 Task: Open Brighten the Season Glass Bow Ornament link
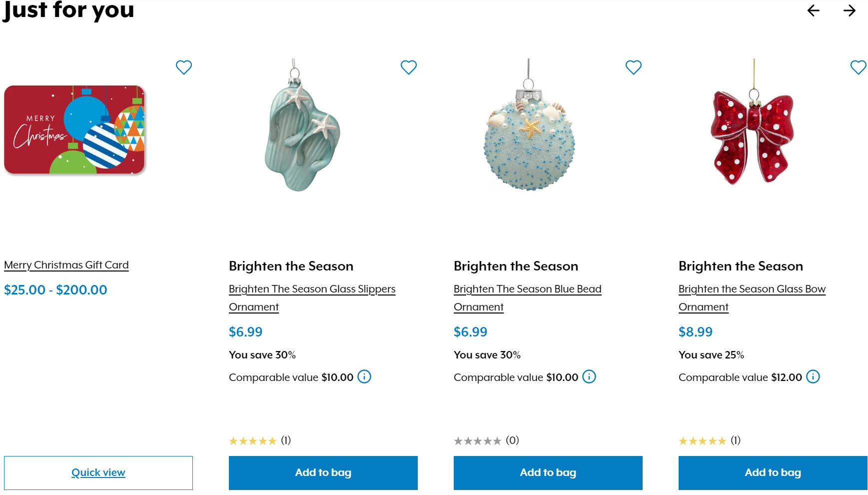point(752,289)
